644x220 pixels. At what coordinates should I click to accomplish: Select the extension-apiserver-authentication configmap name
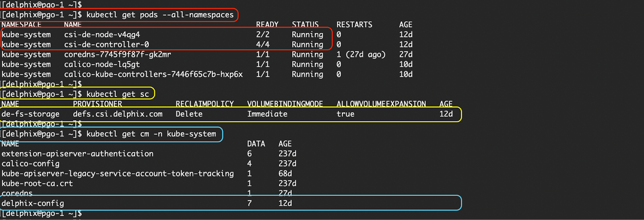[77, 154]
